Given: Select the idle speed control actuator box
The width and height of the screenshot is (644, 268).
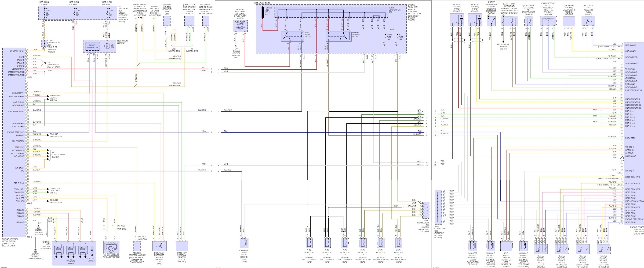Looking at the screenshot, I should coord(506,246).
